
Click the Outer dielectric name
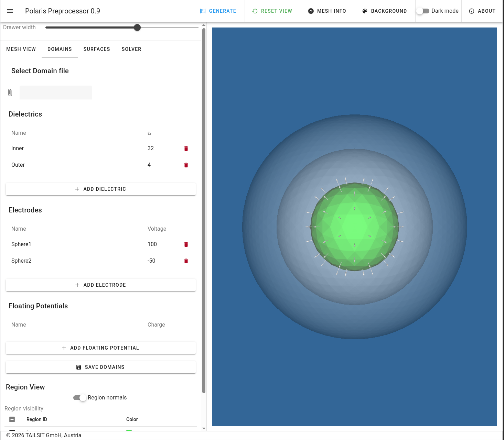coord(18,165)
